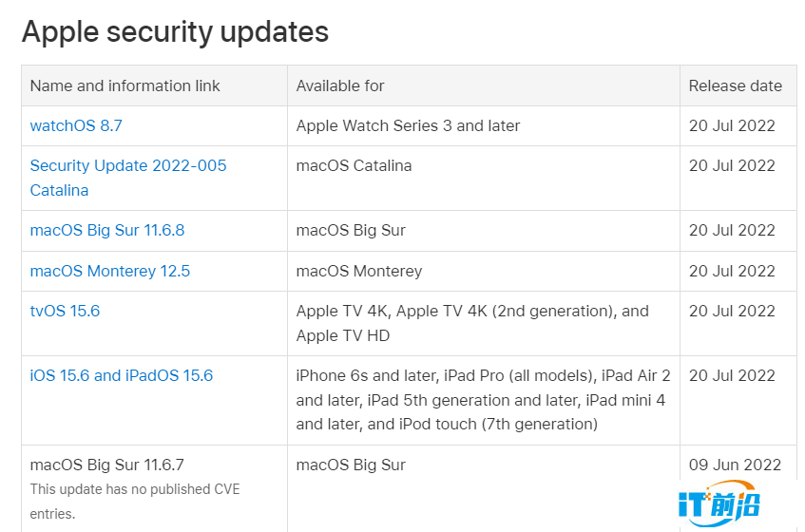Open the macOS Big Sur 11.6.8 link
The width and height of the screenshot is (805, 532).
[106, 230]
